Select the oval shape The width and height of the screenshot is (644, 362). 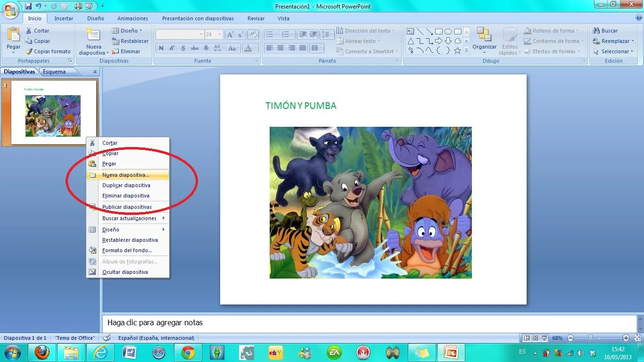tap(448, 32)
